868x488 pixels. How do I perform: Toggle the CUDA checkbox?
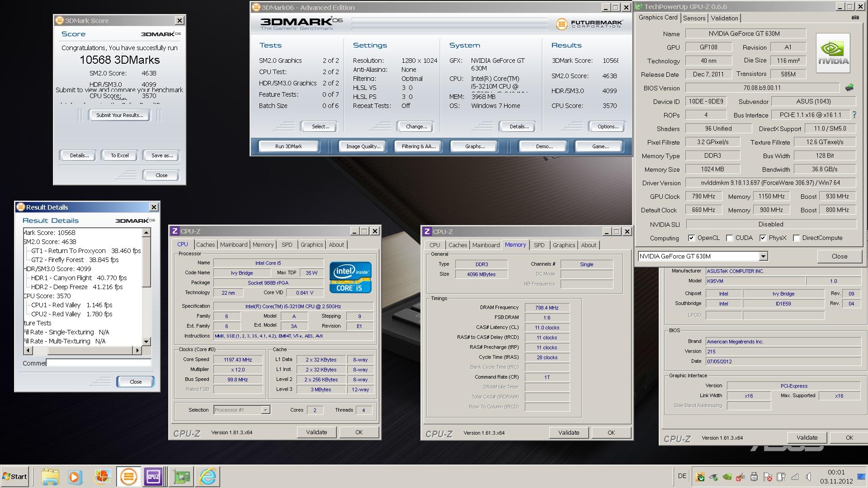click(729, 238)
